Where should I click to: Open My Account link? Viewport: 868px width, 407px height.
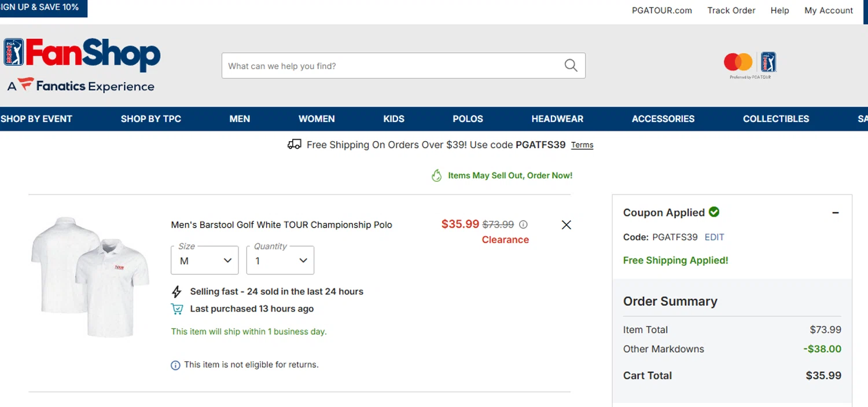point(829,10)
